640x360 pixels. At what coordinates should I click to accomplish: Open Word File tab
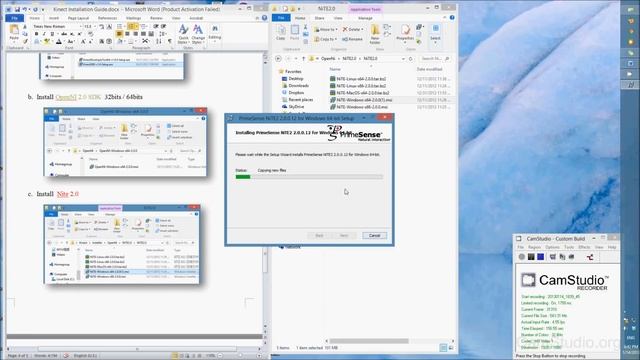pos(15,18)
